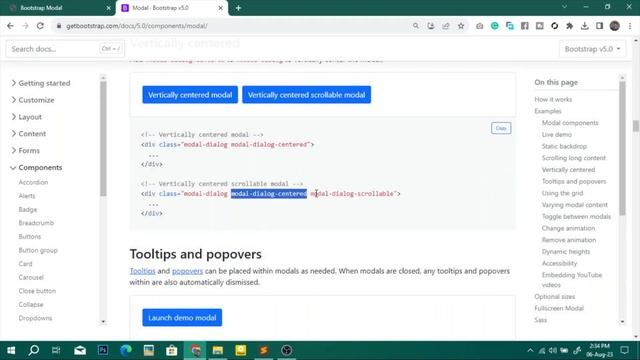This screenshot has width=640, height=360.
Task: Copy the code snippet with Copy button
Action: pos(501,128)
